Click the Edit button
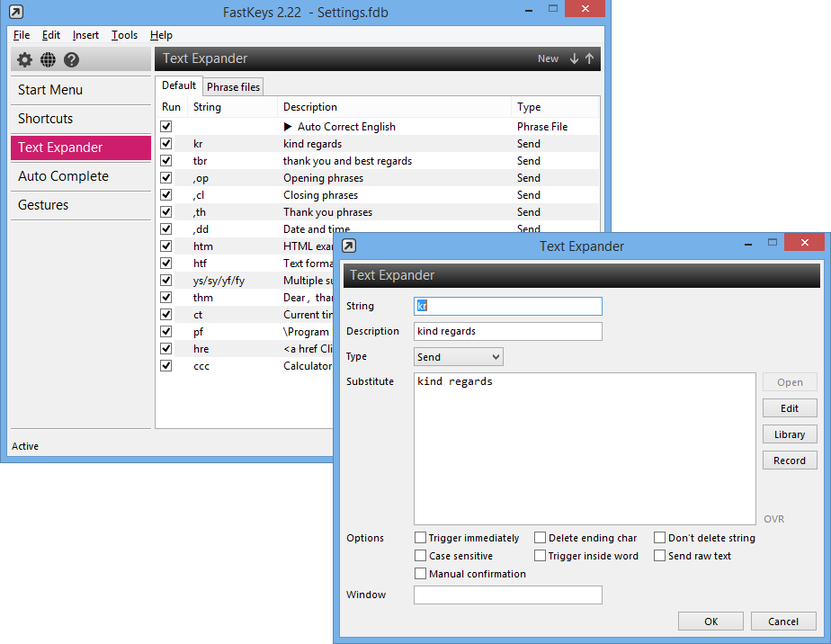 pos(790,408)
